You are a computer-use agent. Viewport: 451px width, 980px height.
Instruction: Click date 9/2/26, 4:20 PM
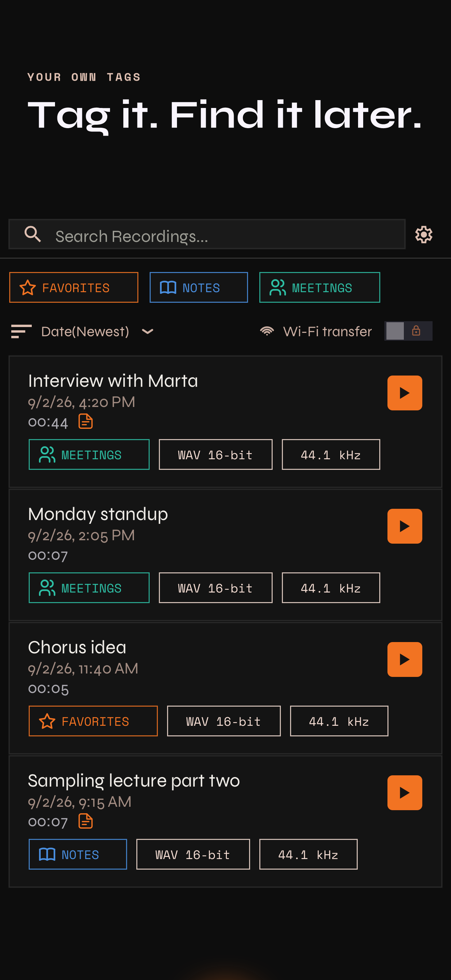(82, 402)
